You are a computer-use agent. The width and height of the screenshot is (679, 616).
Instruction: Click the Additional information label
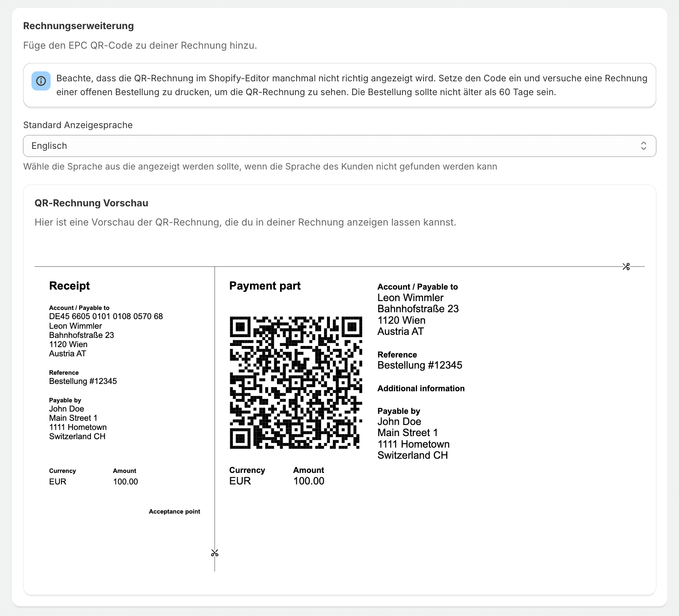(x=421, y=388)
